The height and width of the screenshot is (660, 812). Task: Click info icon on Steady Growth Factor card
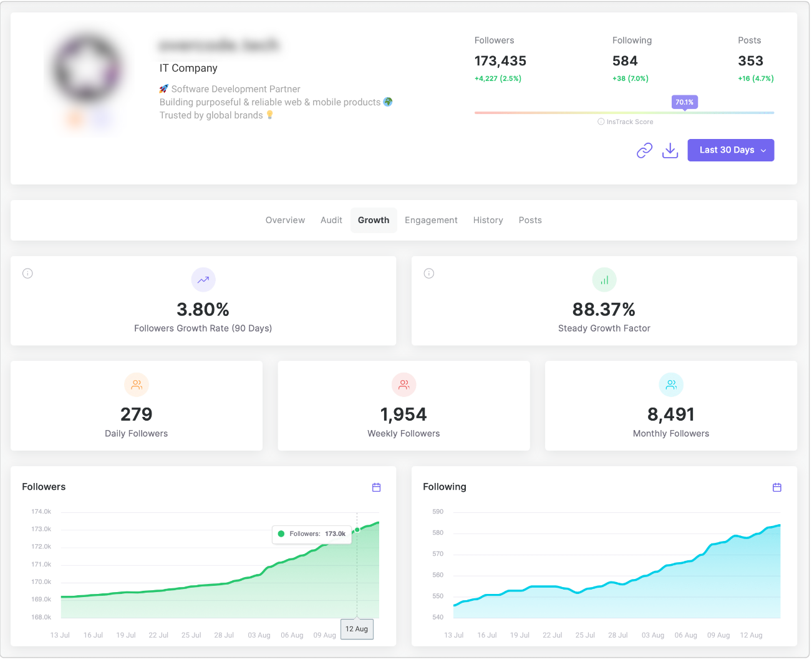point(428,274)
